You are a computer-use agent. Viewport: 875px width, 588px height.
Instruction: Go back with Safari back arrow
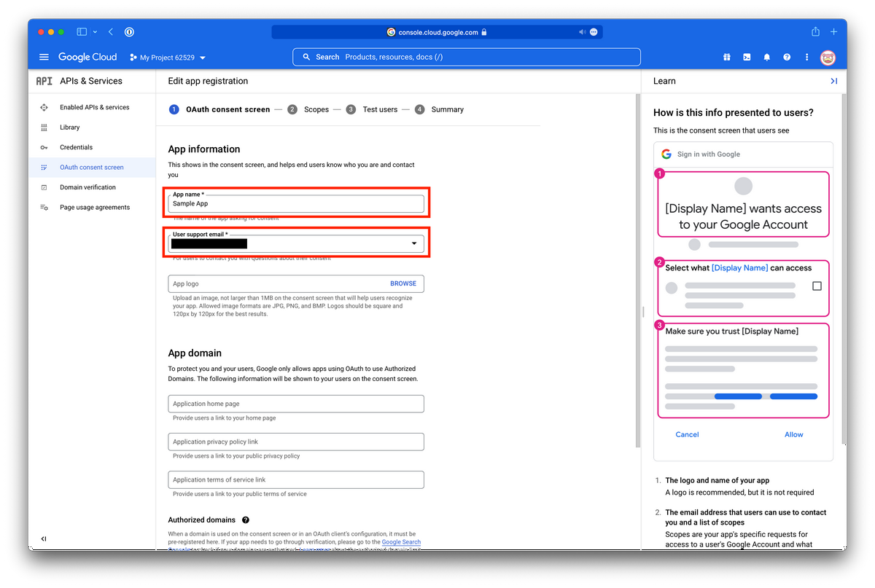coord(111,32)
